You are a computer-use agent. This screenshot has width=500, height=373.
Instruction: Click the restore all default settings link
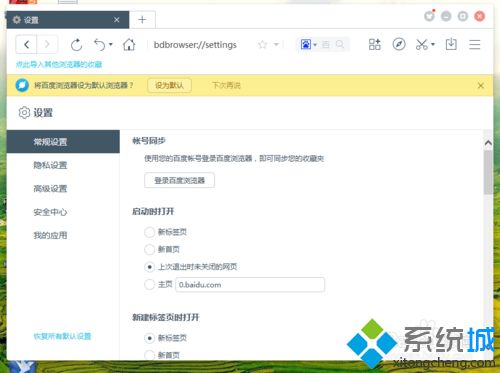[x=62, y=336]
